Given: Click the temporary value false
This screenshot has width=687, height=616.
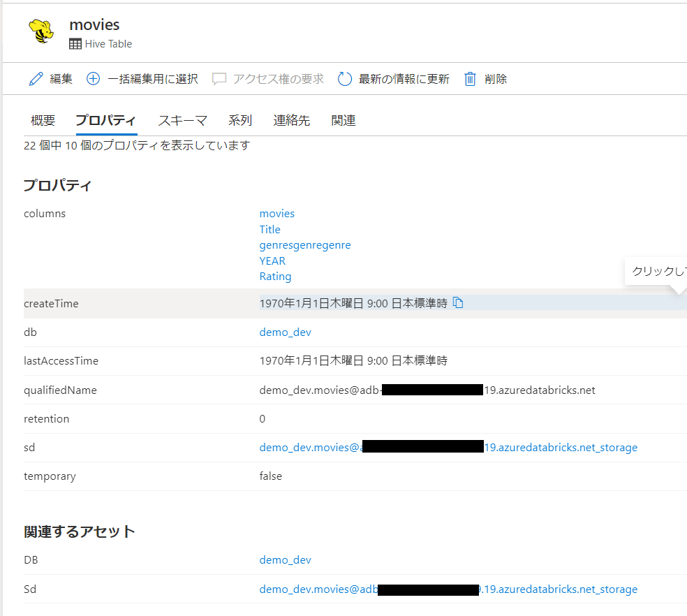Looking at the screenshot, I should point(271,476).
